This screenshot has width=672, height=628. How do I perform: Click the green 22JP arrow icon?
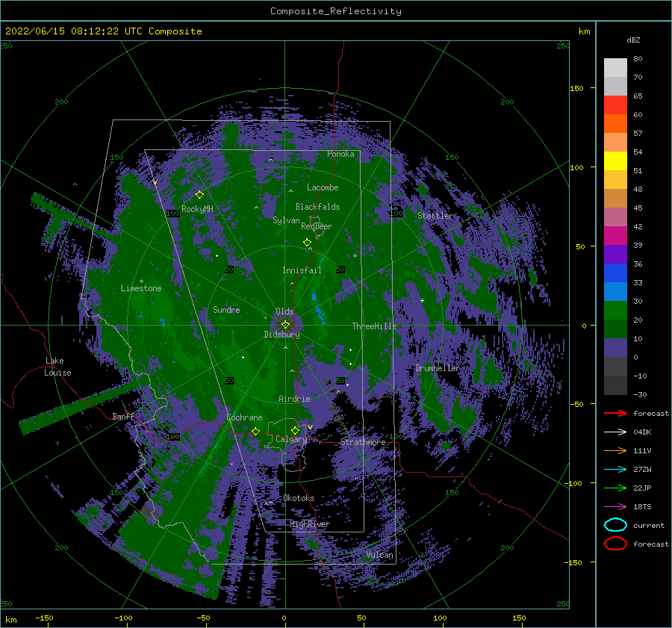coord(615,488)
